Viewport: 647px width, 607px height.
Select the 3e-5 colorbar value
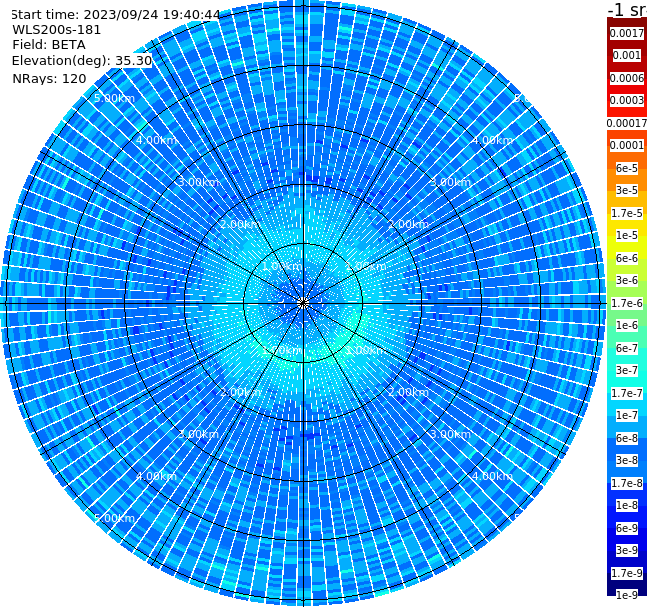click(x=627, y=190)
